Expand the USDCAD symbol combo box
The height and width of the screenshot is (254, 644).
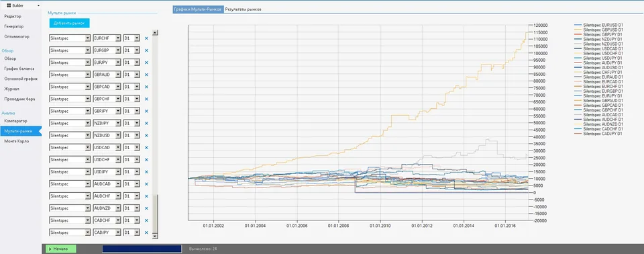(118, 147)
